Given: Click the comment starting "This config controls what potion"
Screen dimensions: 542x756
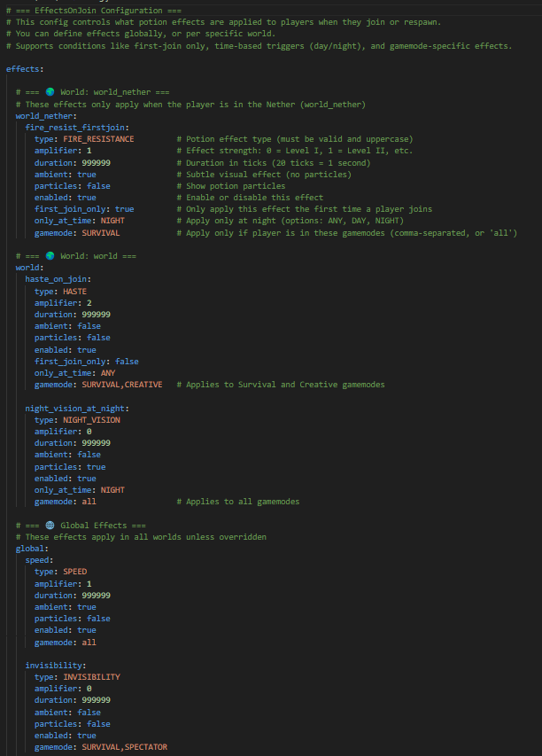Looking at the screenshot, I should point(223,22).
